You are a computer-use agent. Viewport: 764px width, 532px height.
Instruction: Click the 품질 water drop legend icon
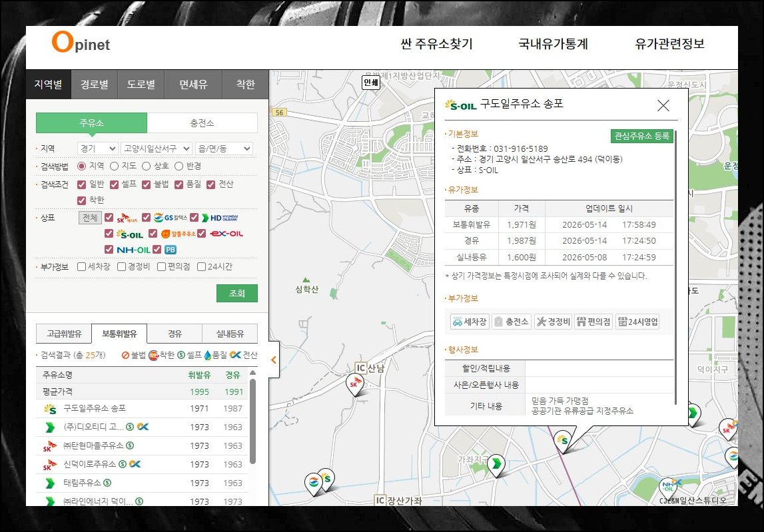208,355
